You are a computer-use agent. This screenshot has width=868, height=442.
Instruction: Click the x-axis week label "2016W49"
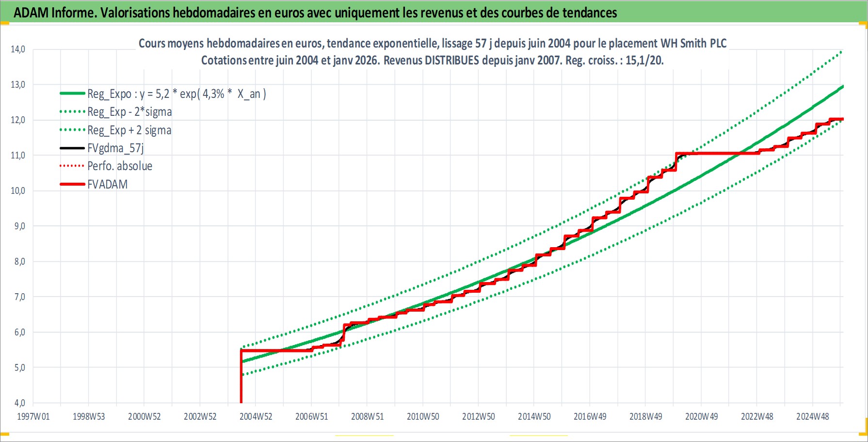click(x=590, y=417)
